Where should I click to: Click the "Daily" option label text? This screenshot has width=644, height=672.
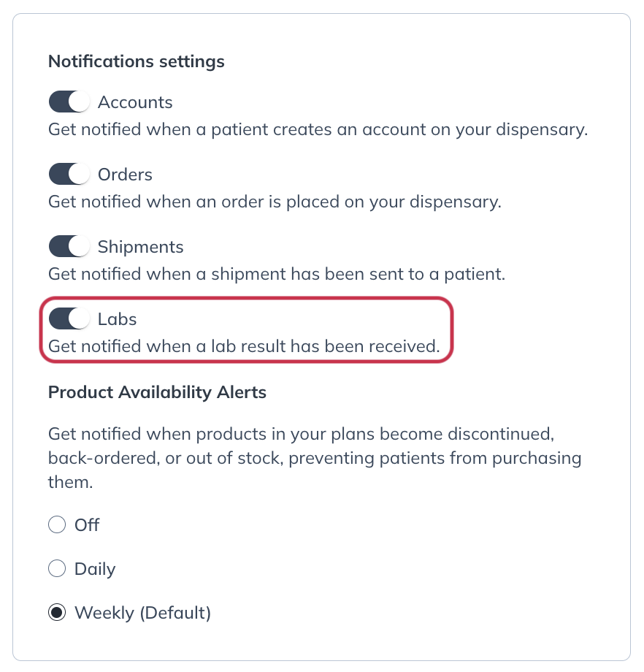coord(95,569)
